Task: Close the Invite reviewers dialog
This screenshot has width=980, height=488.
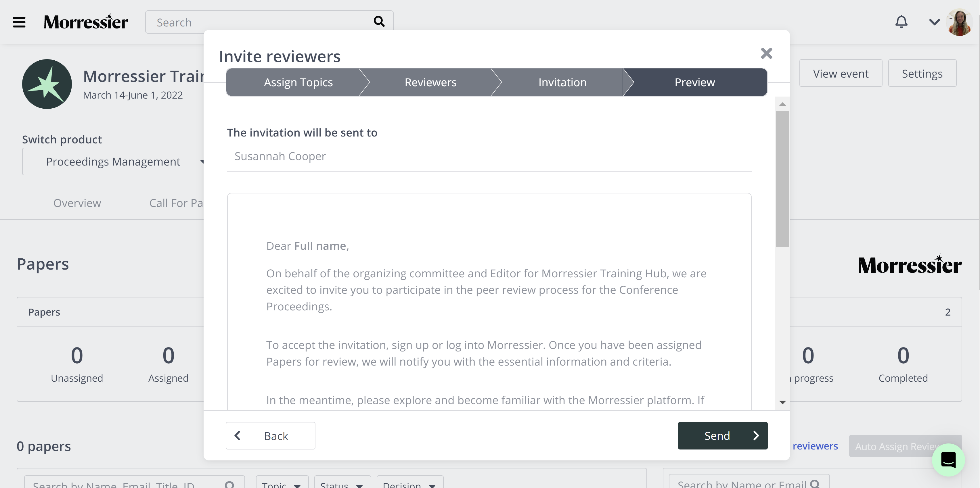Action: pyautogui.click(x=766, y=53)
